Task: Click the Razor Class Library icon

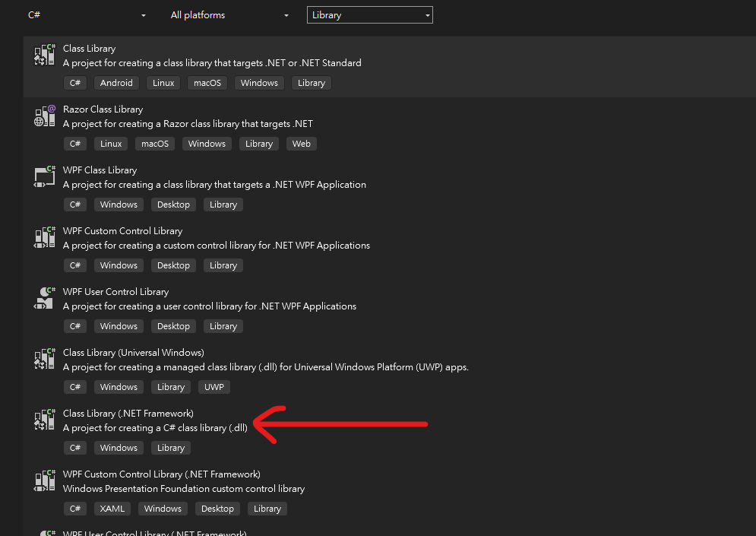Action: pyautogui.click(x=45, y=116)
